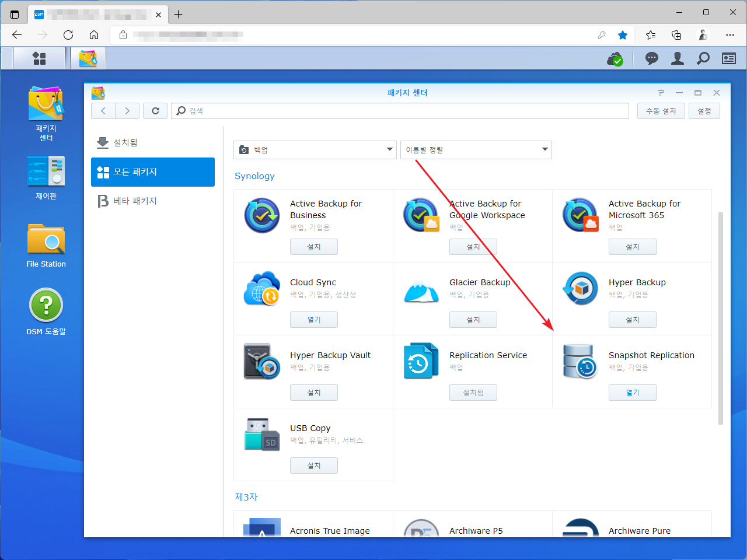The width and height of the screenshot is (747, 560).
Task: Click the USB Copy package icon
Action: click(x=262, y=434)
